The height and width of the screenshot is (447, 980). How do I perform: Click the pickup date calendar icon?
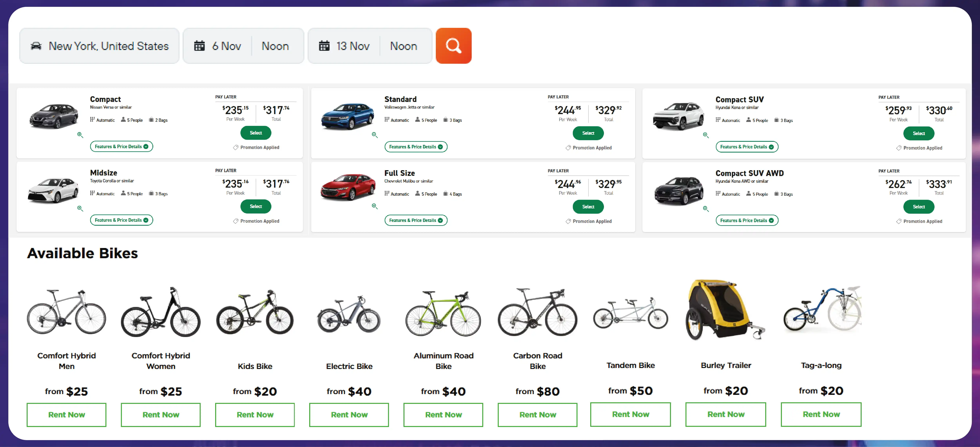[x=199, y=46]
